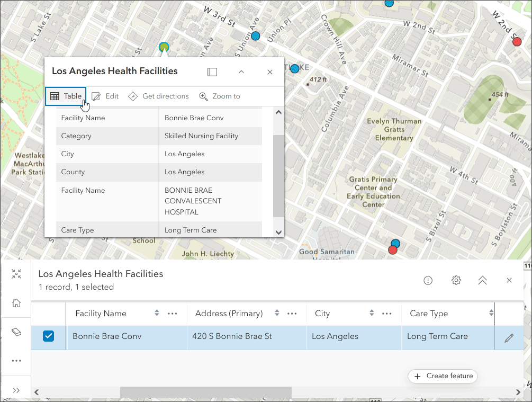
Task: Get directions to the facility
Action: (x=158, y=96)
